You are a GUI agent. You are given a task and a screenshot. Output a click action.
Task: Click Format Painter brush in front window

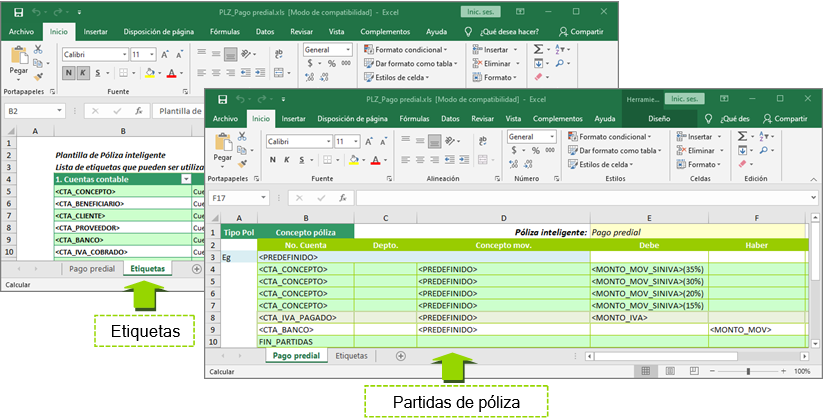[x=242, y=164]
